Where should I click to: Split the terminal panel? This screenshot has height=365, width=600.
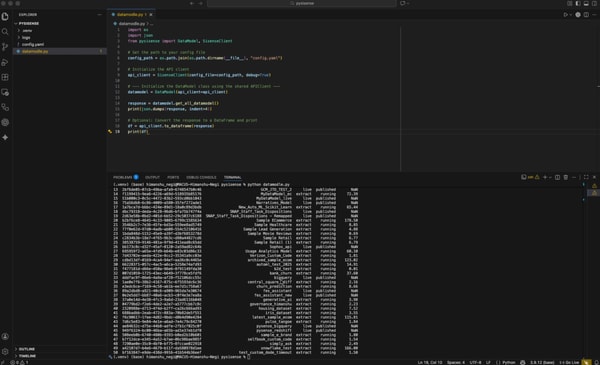pos(557,177)
